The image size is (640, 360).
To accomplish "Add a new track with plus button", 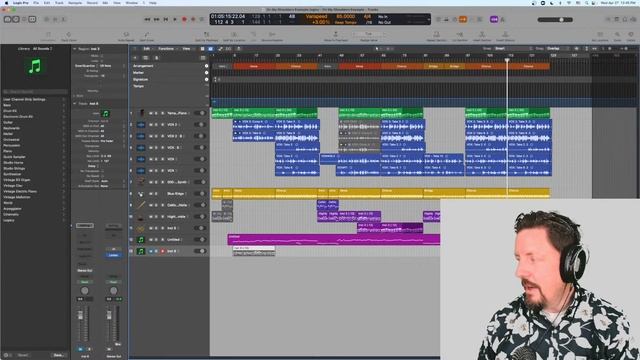I will [135, 58].
